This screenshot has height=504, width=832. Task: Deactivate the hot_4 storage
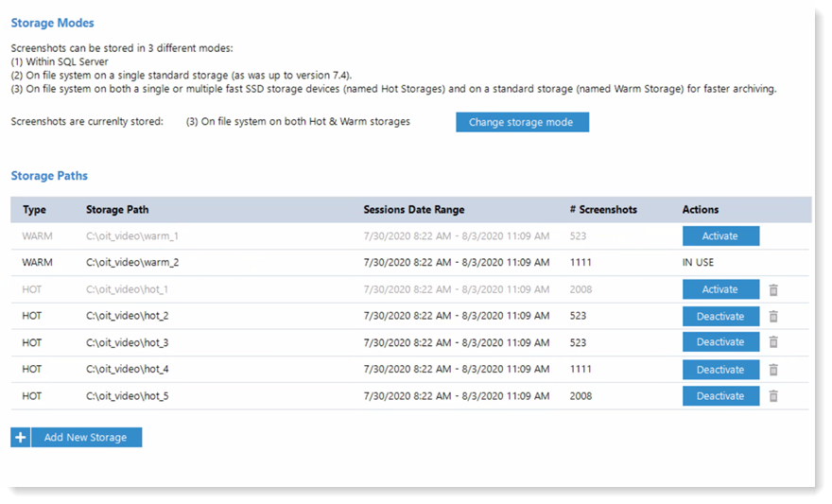(720, 370)
